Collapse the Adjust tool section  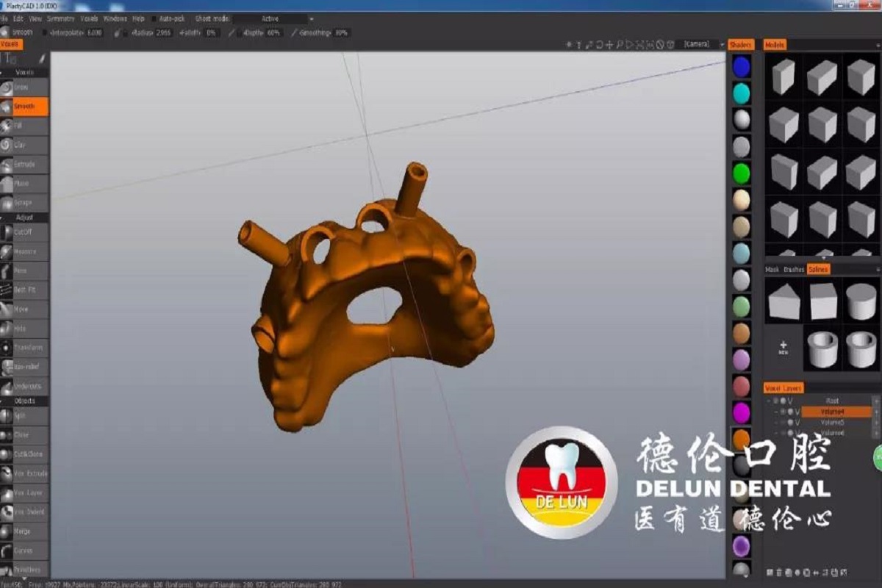point(24,218)
